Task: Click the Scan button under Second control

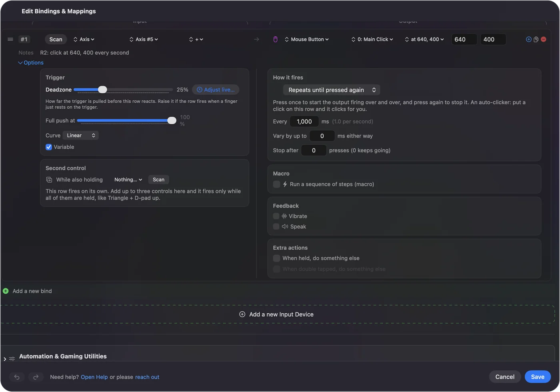Action: [158, 180]
